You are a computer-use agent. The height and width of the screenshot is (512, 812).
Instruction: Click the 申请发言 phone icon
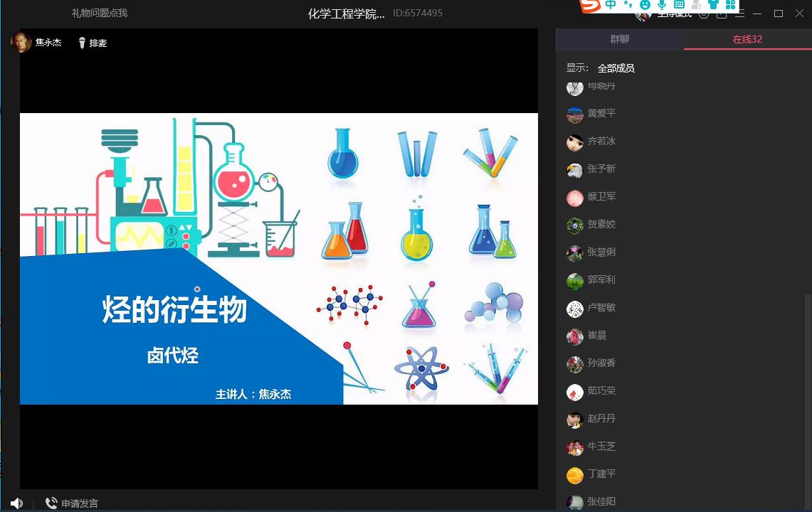coord(51,503)
